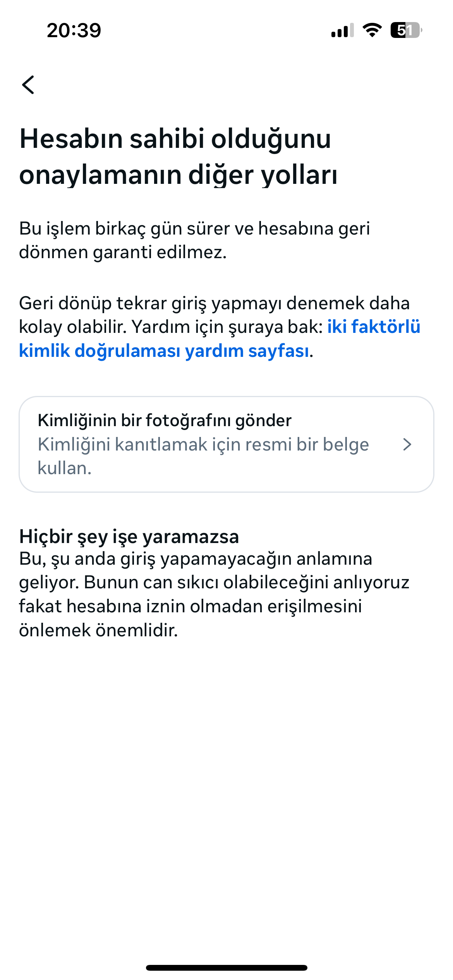This screenshot has height=980, width=453.
Task: Tap the önlemek önemlidir closing line
Action: (98, 630)
